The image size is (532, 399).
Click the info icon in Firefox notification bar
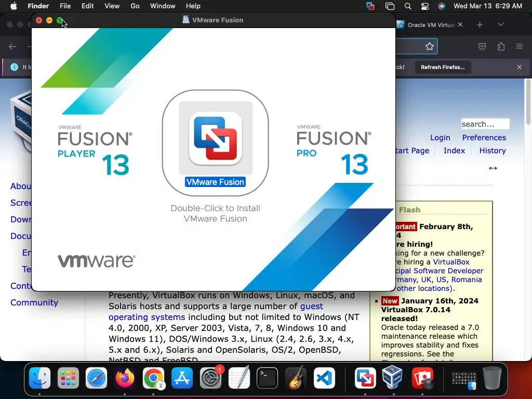(x=14, y=67)
